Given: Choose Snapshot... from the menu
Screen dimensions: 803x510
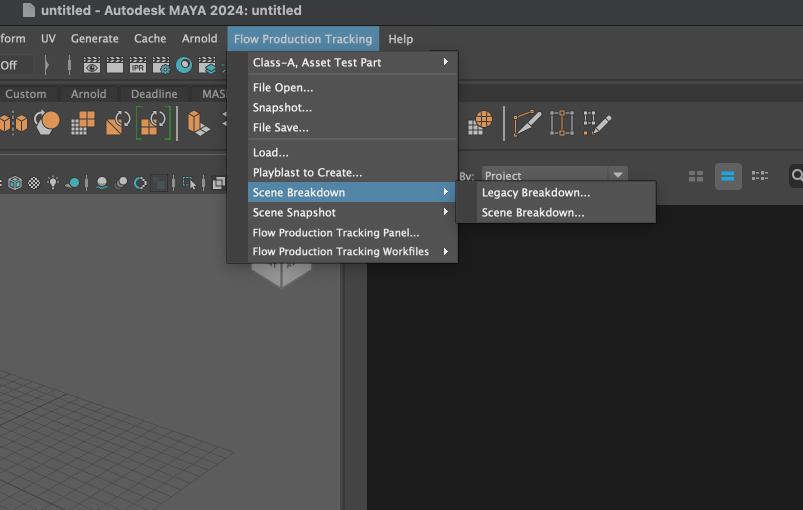Looking at the screenshot, I should coord(352,108).
